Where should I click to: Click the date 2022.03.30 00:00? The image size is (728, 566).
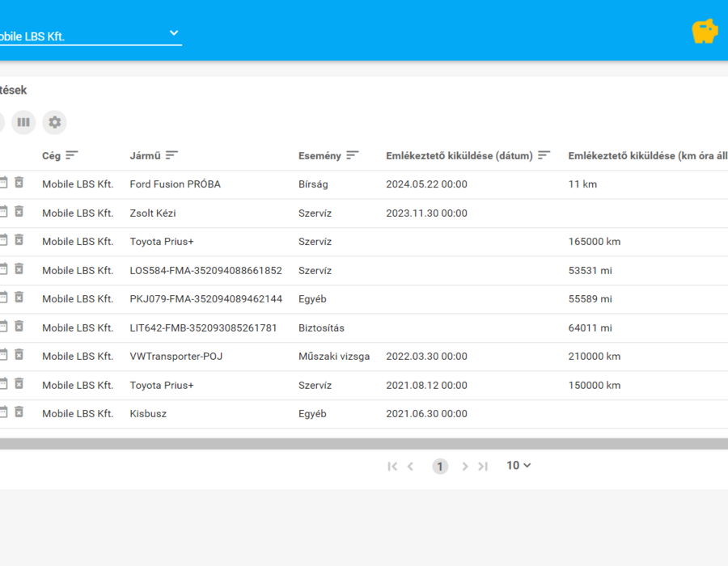click(x=426, y=357)
